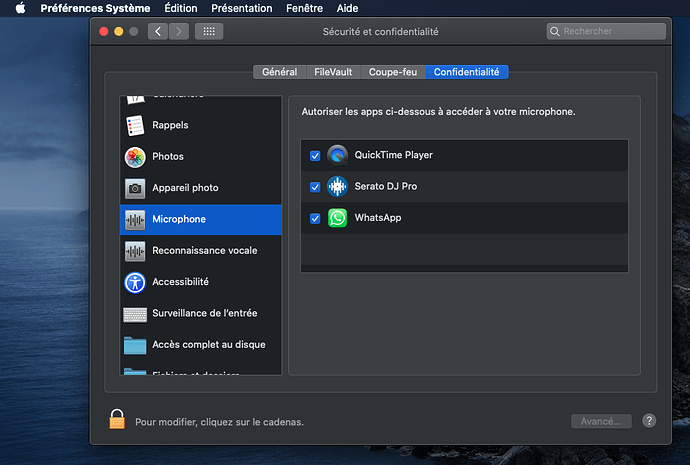
Task: Select the Appareil photo camera icon
Action: pos(135,188)
